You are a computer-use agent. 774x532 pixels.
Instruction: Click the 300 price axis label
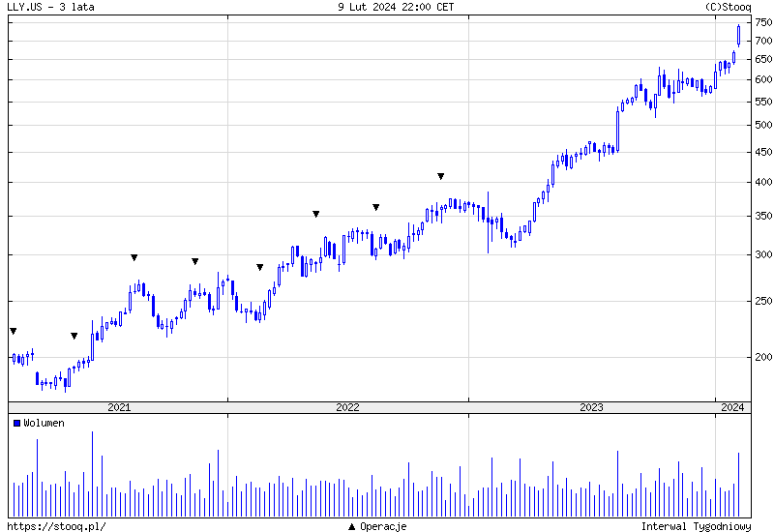[763, 254]
